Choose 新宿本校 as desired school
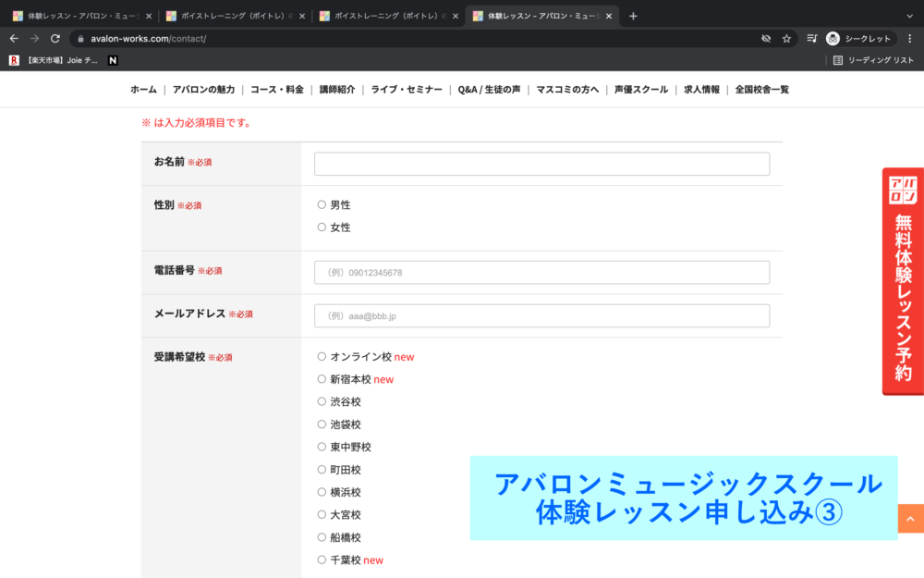Image resolution: width=924 pixels, height=578 pixels. pyautogui.click(x=322, y=378)
